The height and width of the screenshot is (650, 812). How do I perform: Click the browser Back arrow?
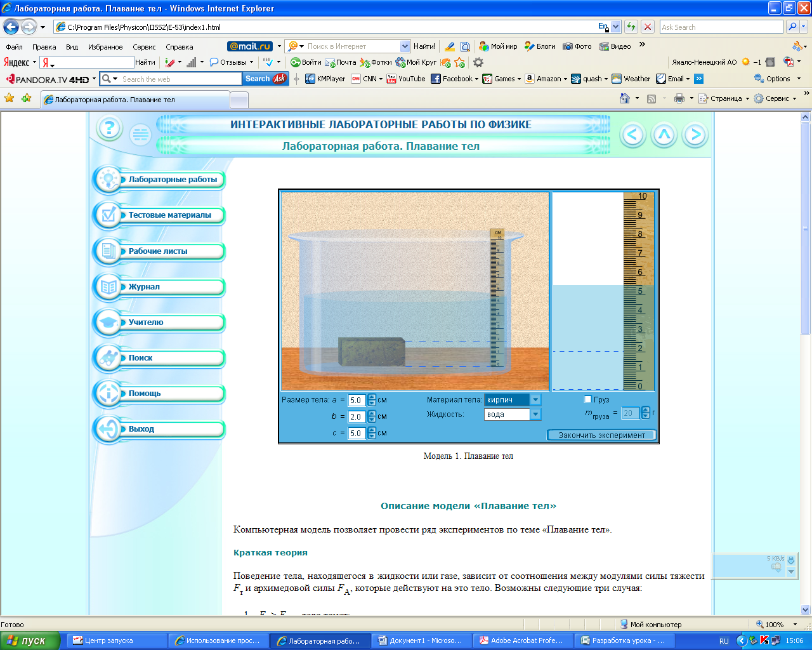(11, 27)
